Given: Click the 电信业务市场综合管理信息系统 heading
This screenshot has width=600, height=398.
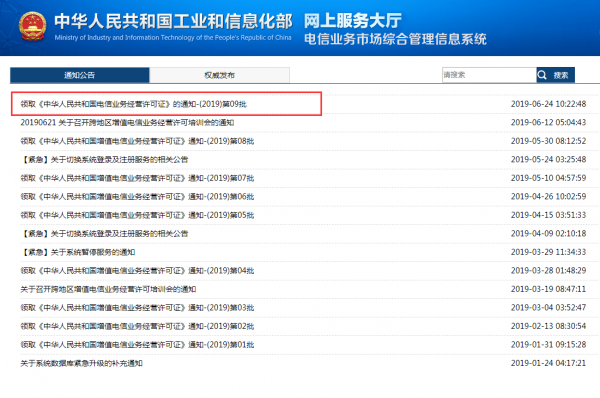Looking at the screenshot, I should point(395,39).
